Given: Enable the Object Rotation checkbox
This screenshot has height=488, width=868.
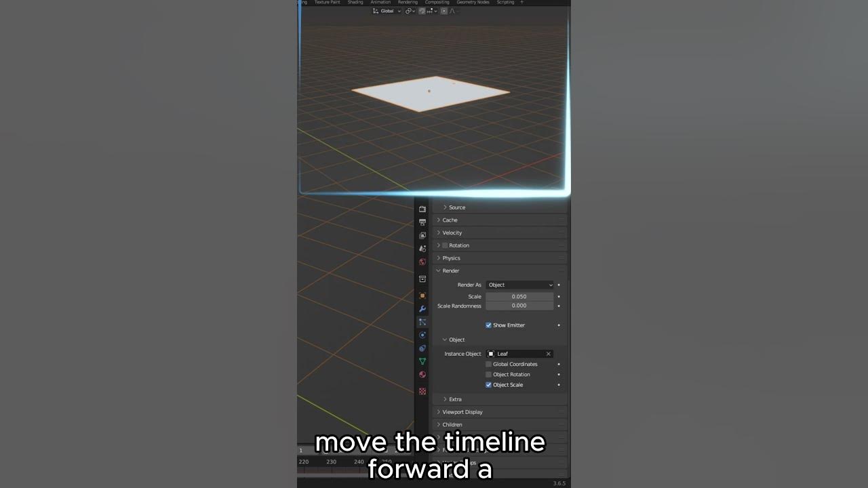Looking at the screenshot, I should tap(488, 374).
